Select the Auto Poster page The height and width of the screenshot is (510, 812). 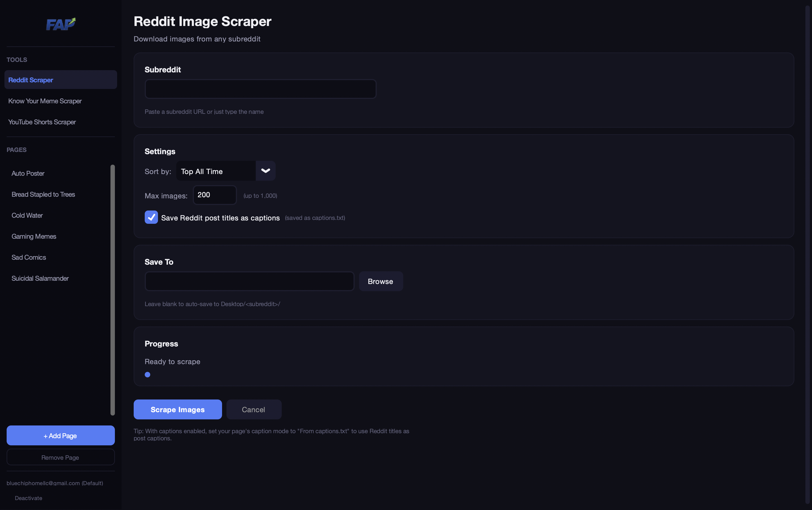tap(28, 173)
